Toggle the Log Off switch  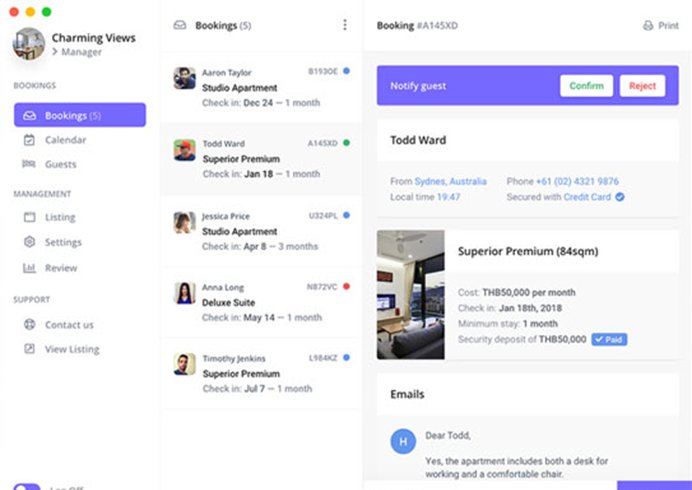(x=27, y=486)
